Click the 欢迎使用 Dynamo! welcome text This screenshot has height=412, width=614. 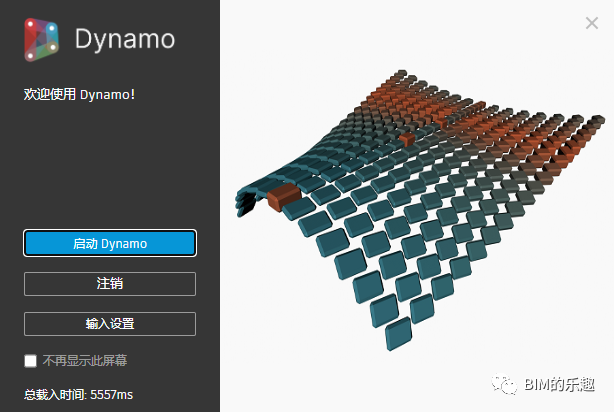tap(79, 94)
